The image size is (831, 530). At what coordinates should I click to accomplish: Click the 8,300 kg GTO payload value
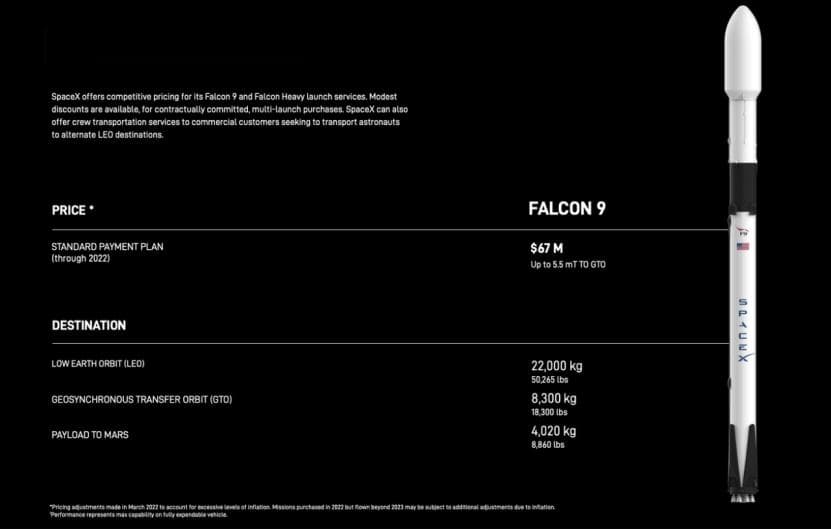pyautogui.click(x=554, y=398)
